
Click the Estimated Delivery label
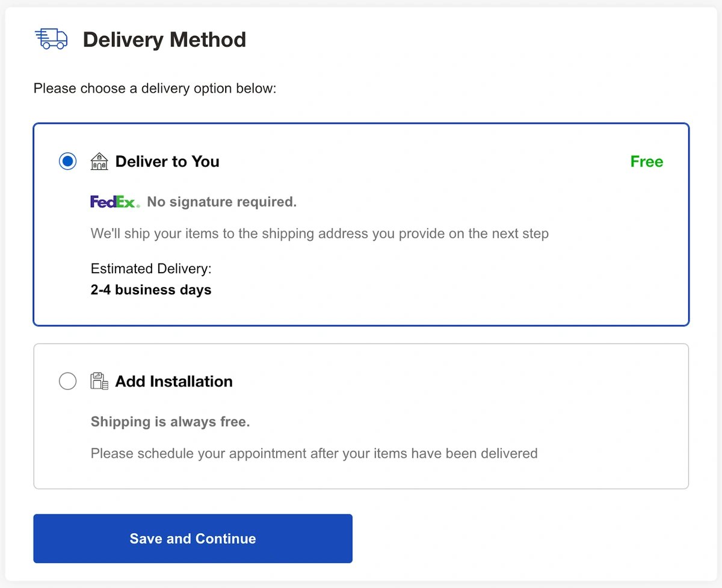click(151, 268)
